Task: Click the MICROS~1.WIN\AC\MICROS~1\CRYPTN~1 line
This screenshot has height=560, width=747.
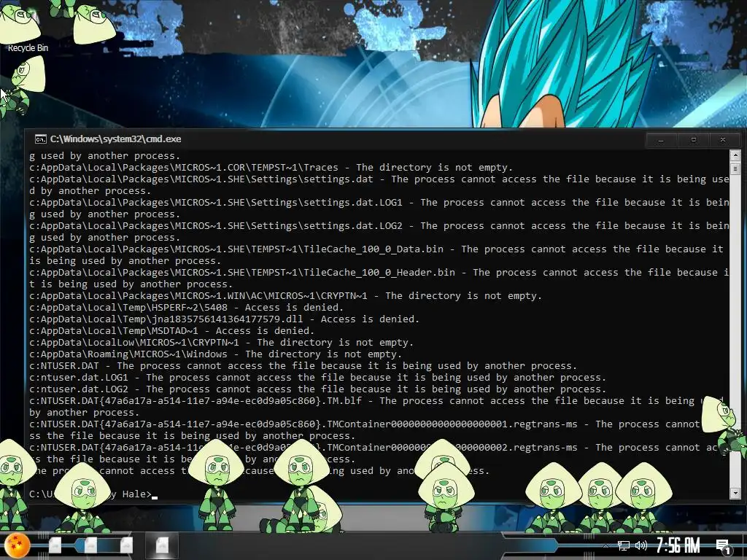Action: [285, 296]
